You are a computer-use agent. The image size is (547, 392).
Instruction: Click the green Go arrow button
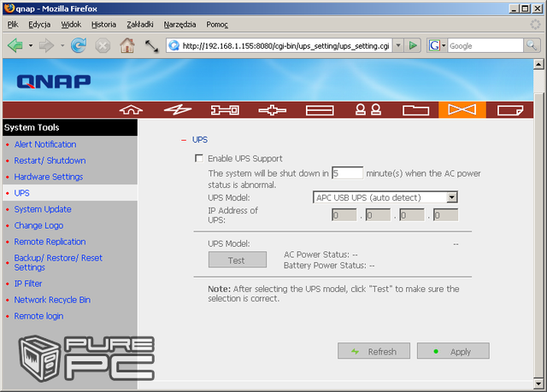pyautogui.click(x=413, y=45)
